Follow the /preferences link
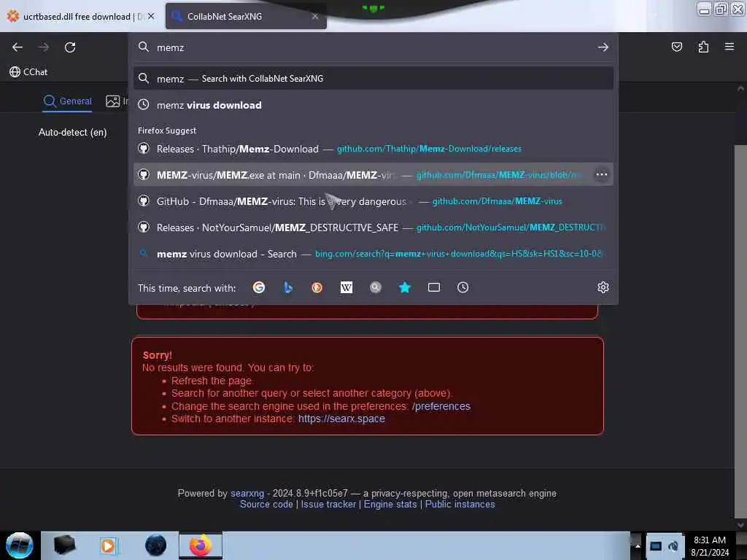Viewport: 747px width, 560px height. pyautogui.click(x=441, y=406)
